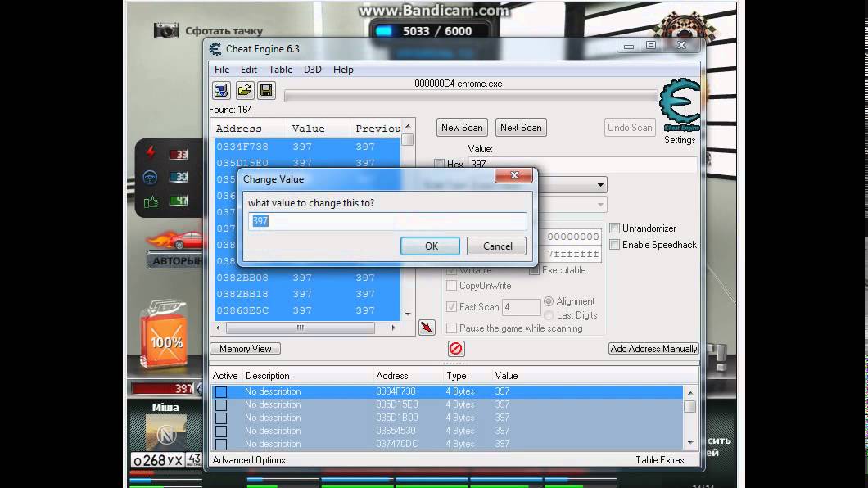Screen dimensions: 868x488
Task: Open the D3D menu
Action: pos(312,70)
